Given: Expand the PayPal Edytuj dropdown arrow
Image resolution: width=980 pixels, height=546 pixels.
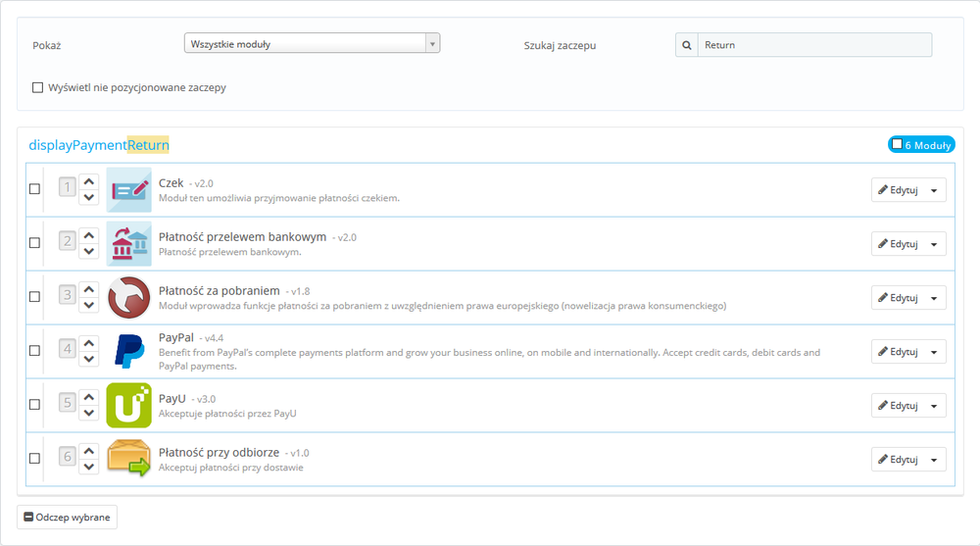Looking at the screenshot, I should coord(934,352).
